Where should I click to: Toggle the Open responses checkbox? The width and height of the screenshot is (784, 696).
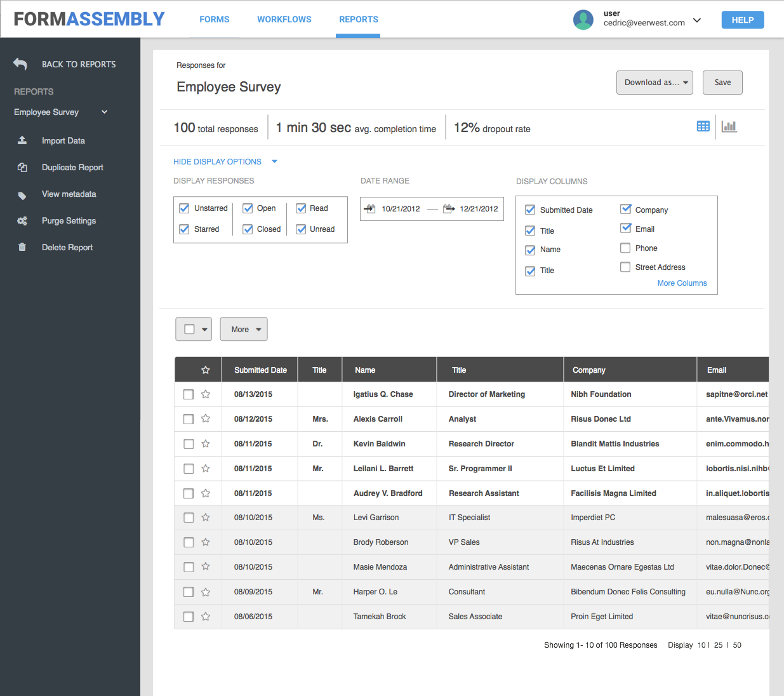(x=248, y=208)
